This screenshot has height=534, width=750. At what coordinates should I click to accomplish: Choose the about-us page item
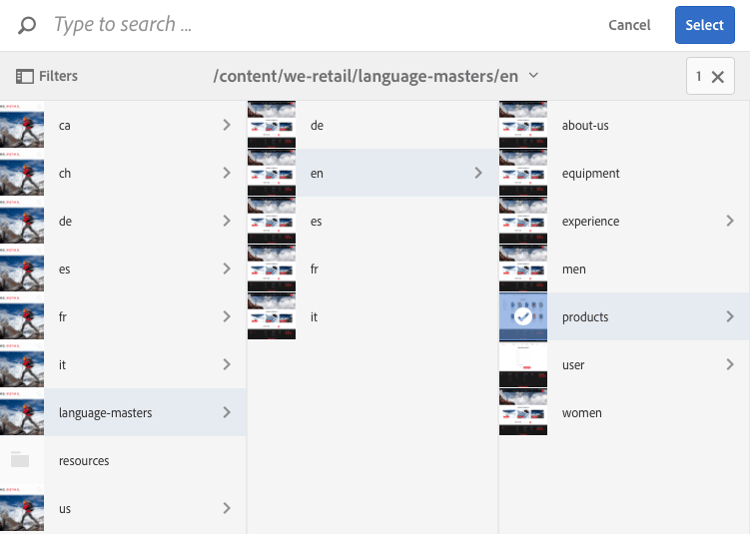tap(585, 125)
